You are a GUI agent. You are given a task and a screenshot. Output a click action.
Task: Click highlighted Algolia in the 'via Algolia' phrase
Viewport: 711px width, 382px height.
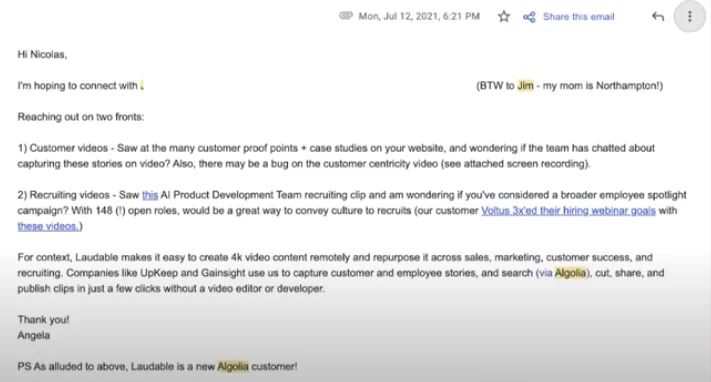click(x=570, y=273)
